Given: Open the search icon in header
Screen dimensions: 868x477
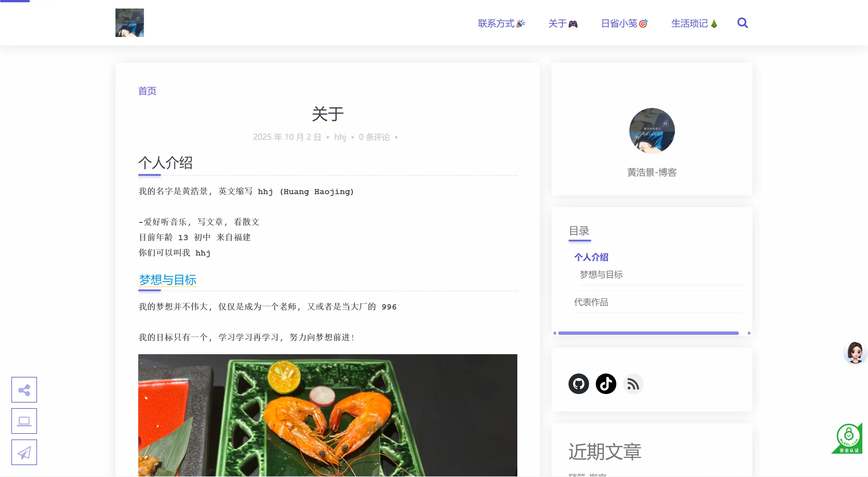Looking at the screenshot, I should (742, 23).
